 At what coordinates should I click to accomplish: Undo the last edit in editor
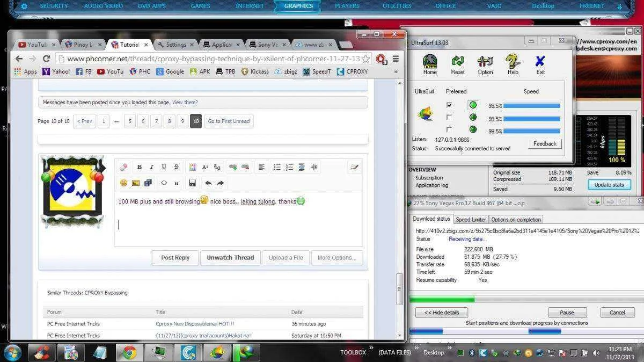tap(208, 183)
